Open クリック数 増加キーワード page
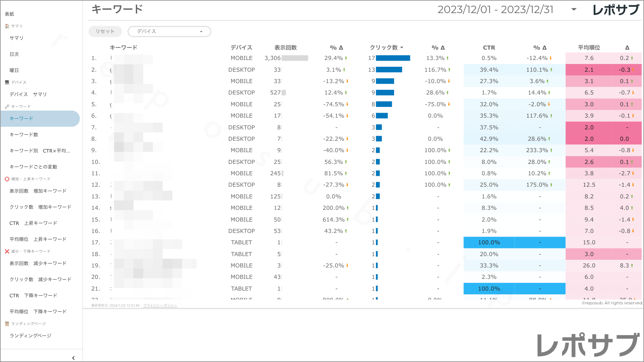 [41, 207]
